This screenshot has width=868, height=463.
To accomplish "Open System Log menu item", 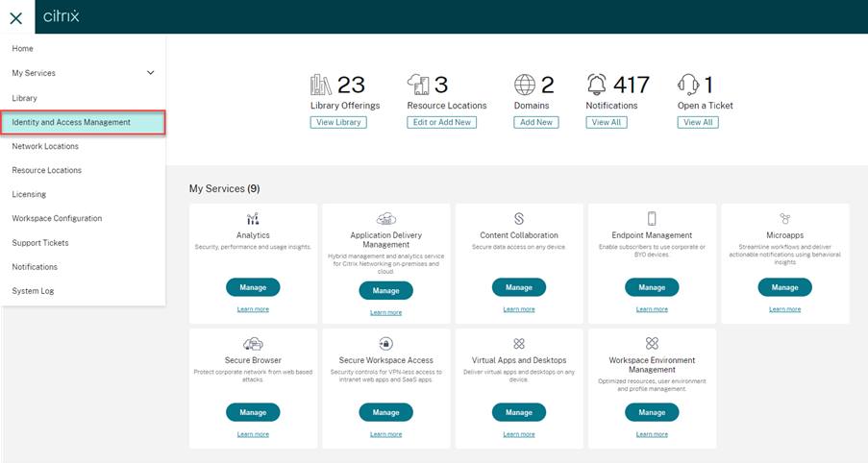I will pos(34,291).
